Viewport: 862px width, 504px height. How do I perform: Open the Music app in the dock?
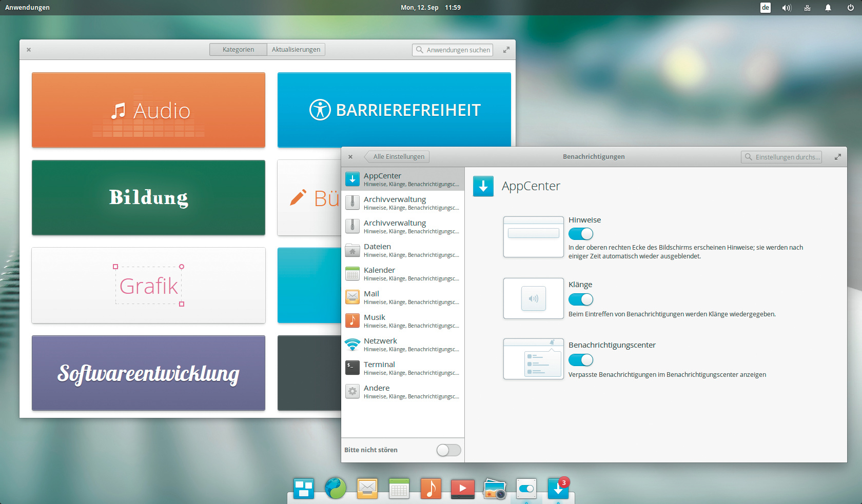(430, 489)
